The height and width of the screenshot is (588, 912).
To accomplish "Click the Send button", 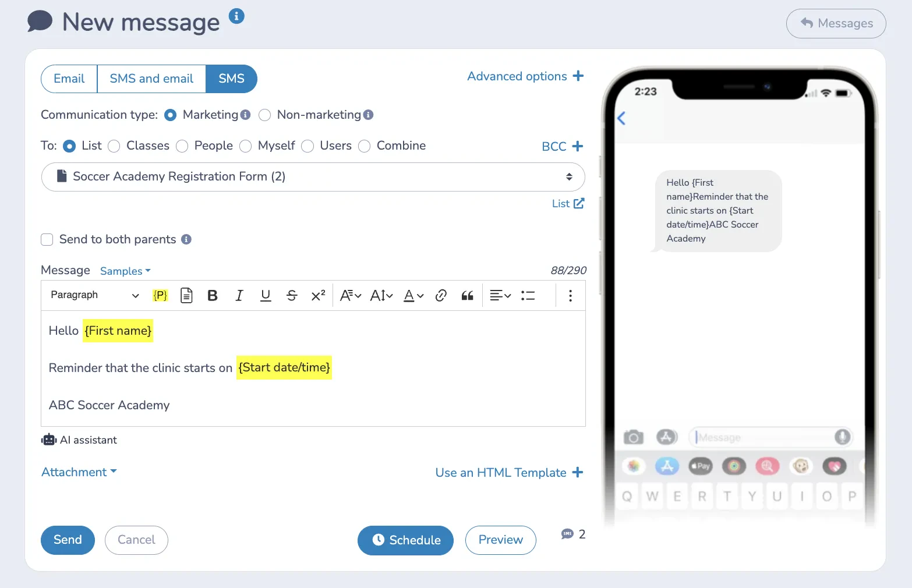I will coord(68,540).
